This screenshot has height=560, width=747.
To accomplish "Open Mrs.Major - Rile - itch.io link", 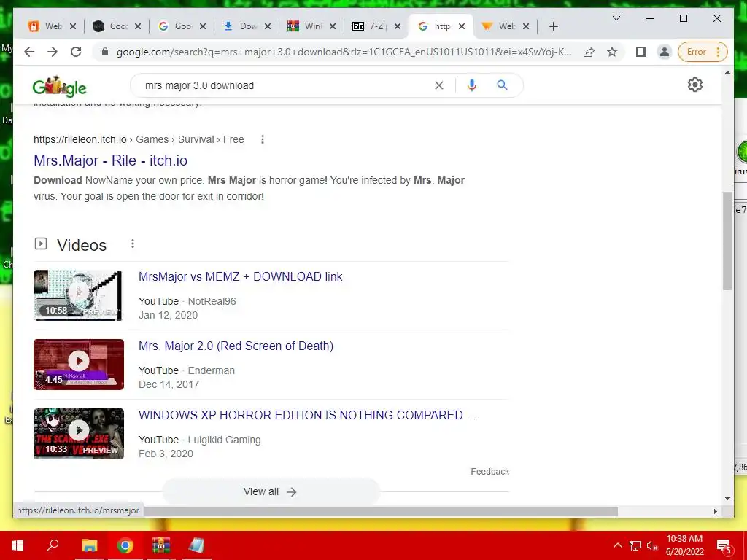I will pos(111,160).
